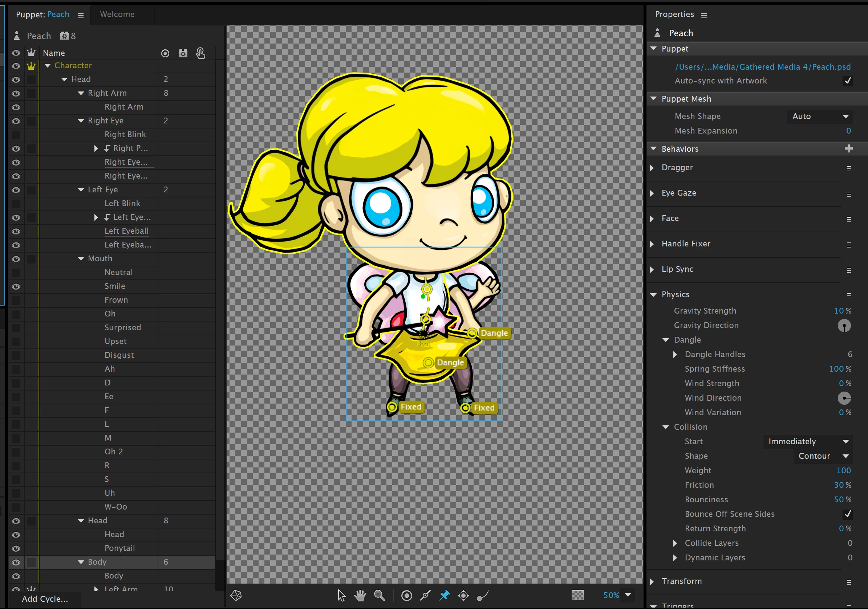Adjust the Gravity Direction dial
868x609 pixels.
tap(844, 326)
